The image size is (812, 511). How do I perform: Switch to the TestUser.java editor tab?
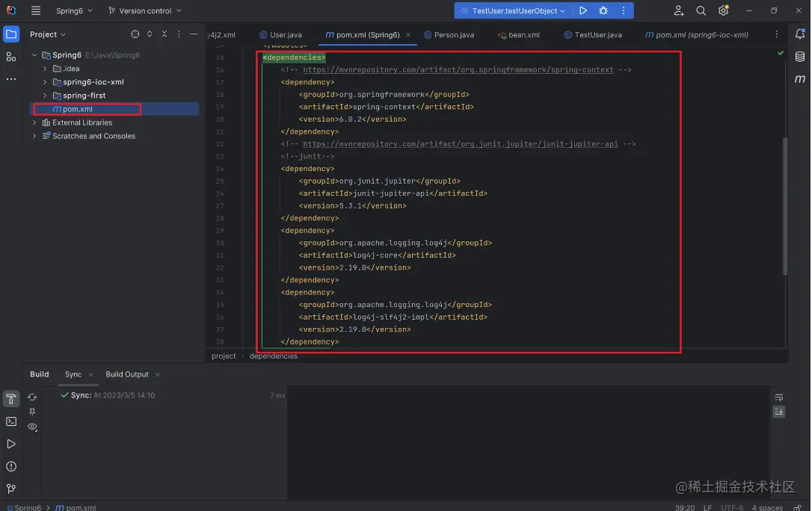point(593,34)
